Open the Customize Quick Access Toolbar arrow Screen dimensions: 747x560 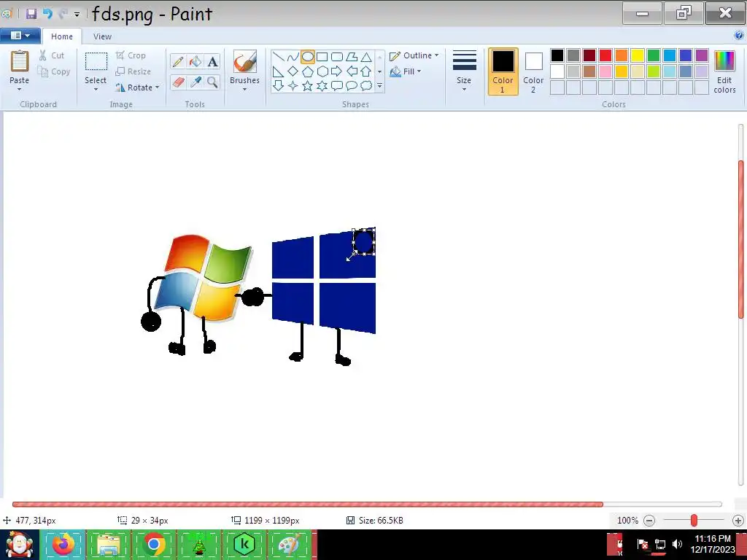[x=77, y=15]
